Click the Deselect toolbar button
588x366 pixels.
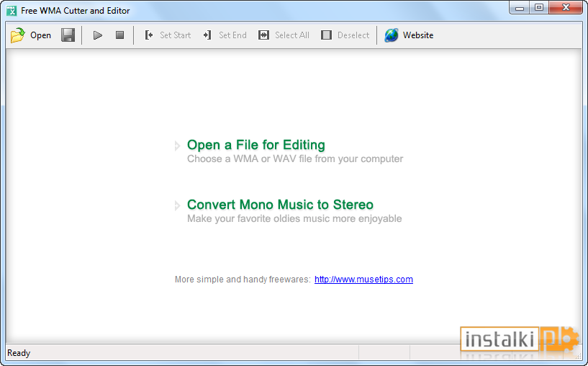345,35
